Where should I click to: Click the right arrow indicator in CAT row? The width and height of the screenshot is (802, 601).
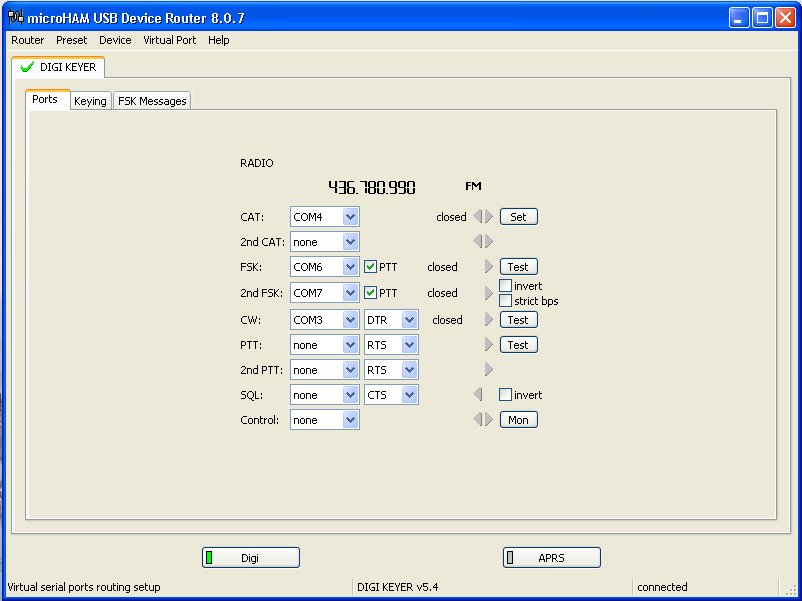489,217
